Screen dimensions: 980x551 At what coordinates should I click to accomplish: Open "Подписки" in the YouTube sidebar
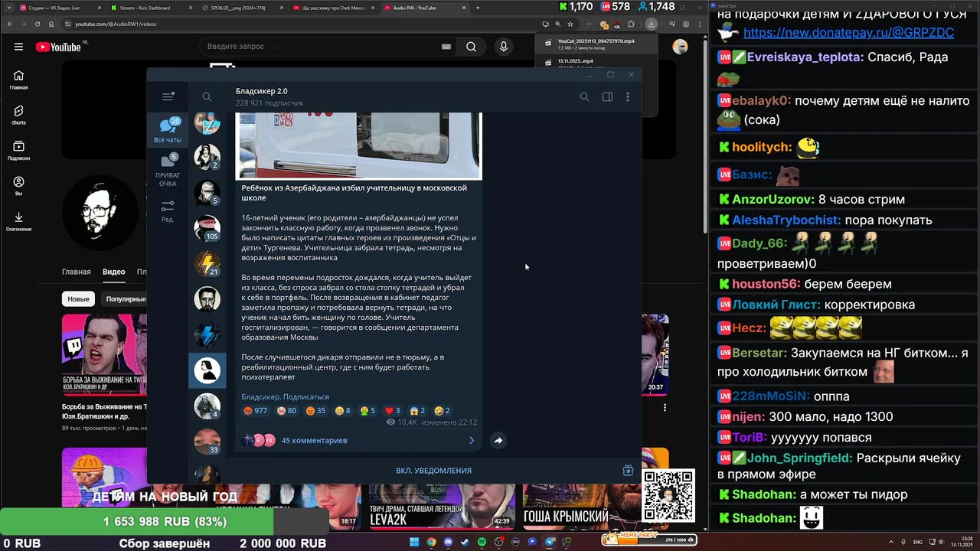[x=18, y=151]
